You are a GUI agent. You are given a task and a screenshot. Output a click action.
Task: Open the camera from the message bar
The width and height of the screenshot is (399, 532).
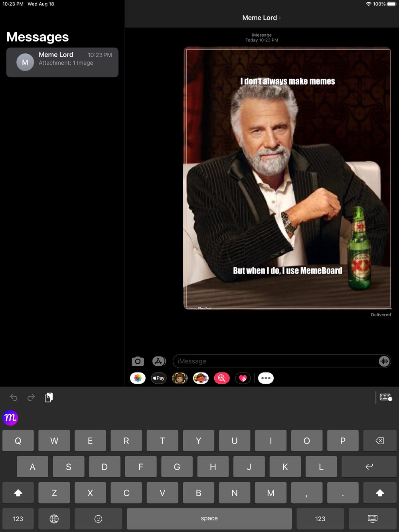[x=138, y=361]
